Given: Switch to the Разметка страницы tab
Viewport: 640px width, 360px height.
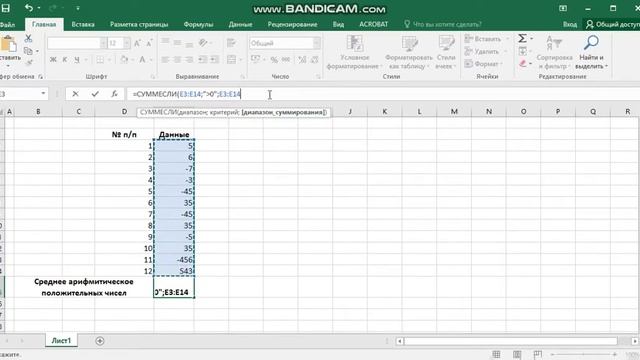Looking at the screenshot, I should click(x=139, y=24).
